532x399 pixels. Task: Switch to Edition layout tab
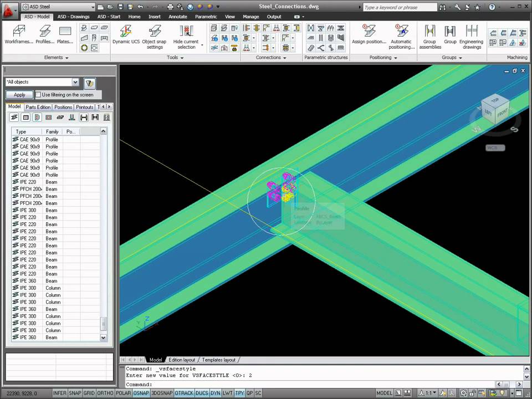click(182, 360)
